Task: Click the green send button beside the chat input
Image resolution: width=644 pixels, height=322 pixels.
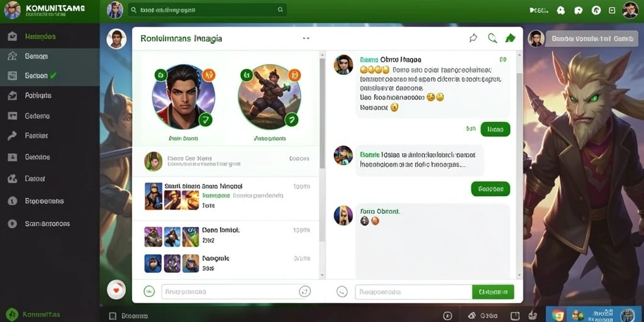Action: (x=493, y=292)
